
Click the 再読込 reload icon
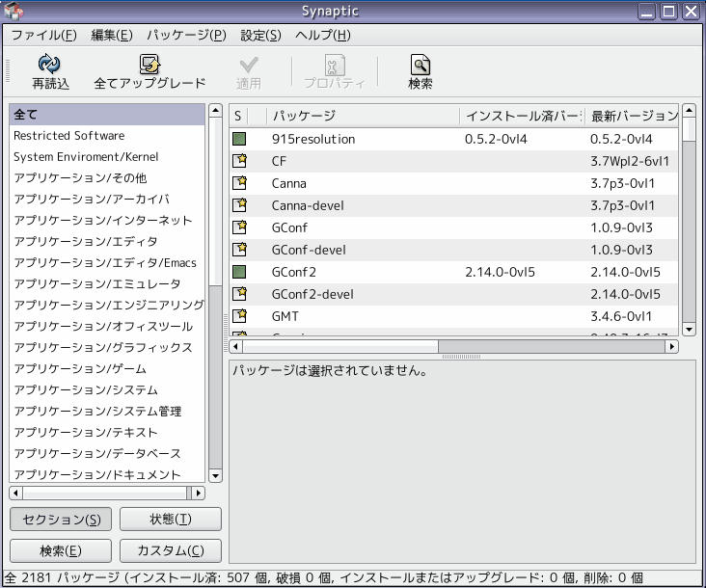click(49, 64)
